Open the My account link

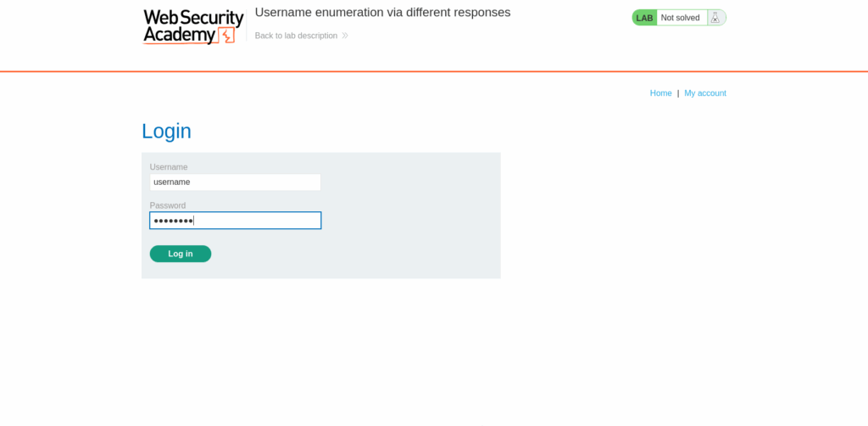705,93
